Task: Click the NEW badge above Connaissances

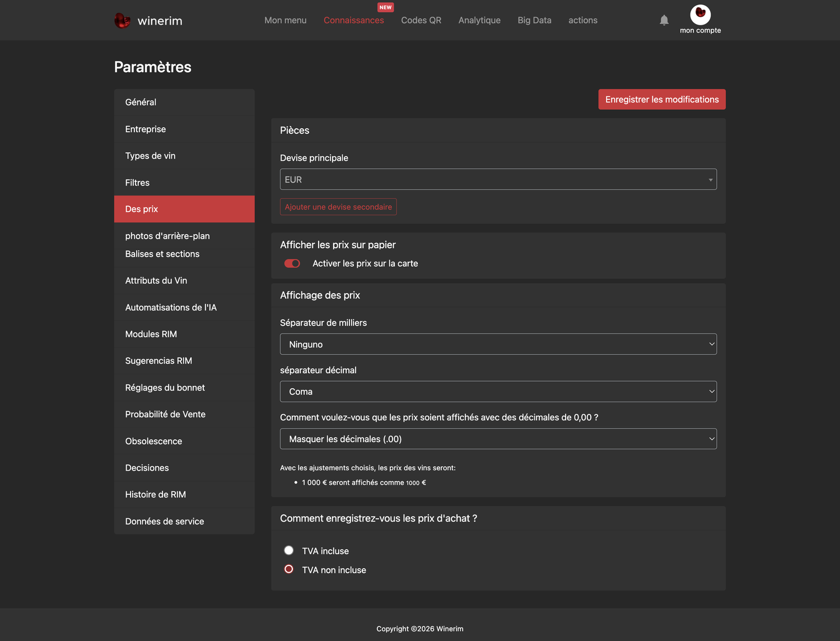Action: (385, 7)
